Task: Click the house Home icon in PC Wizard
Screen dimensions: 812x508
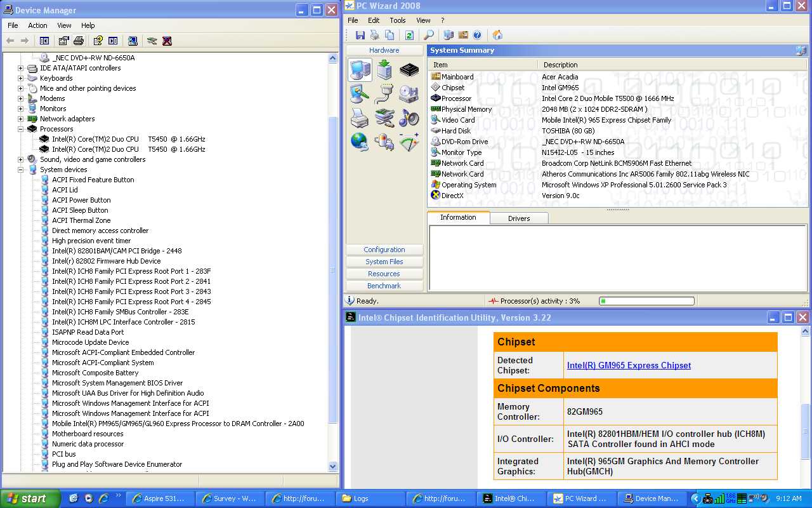Action: (497, 35)
